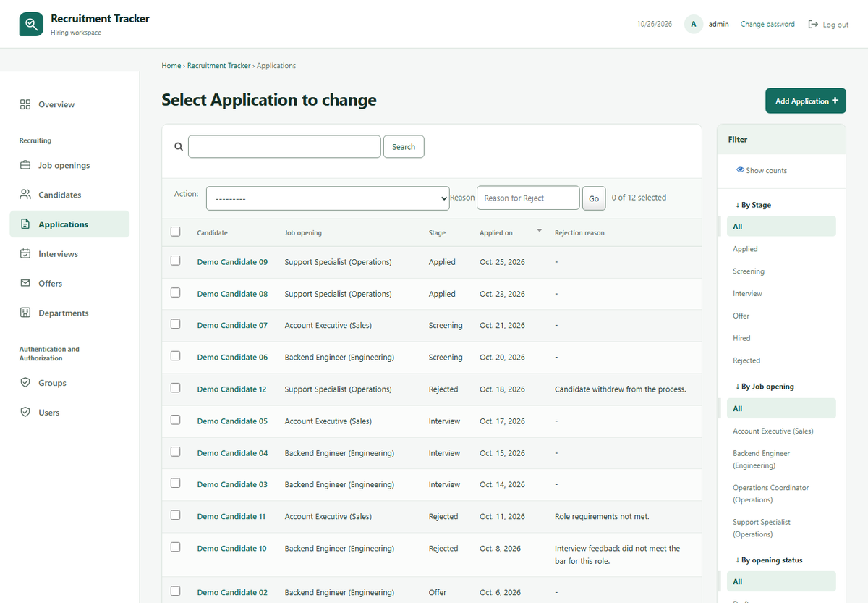Tick the checkbox for Demo Candidate 06
Image resolution: width=868 pixels, height=603 pixels.
click(175, 356)
